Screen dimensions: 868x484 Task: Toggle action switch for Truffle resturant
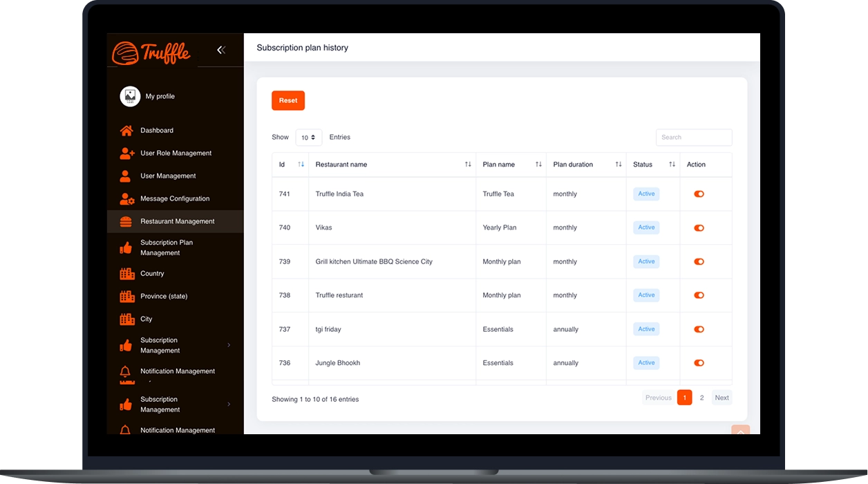click(x=699, y=295)
